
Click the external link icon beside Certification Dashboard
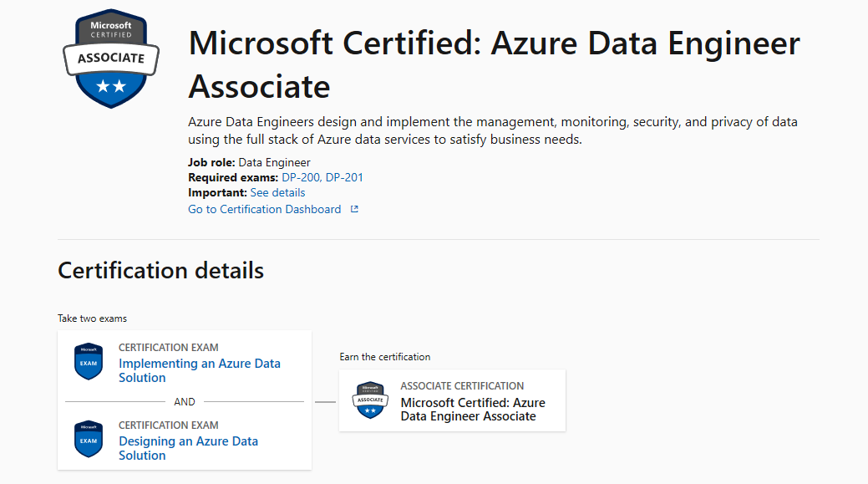pyautogui.click(x=354, y=209)
